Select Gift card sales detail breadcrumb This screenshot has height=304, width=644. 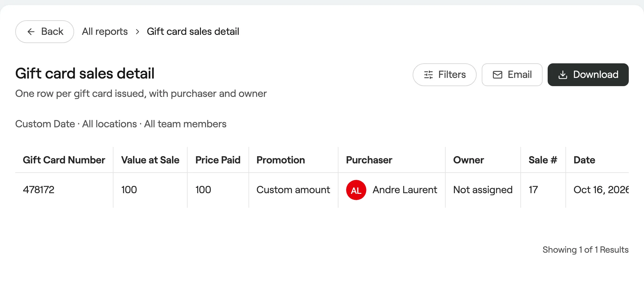click(193, 32)
